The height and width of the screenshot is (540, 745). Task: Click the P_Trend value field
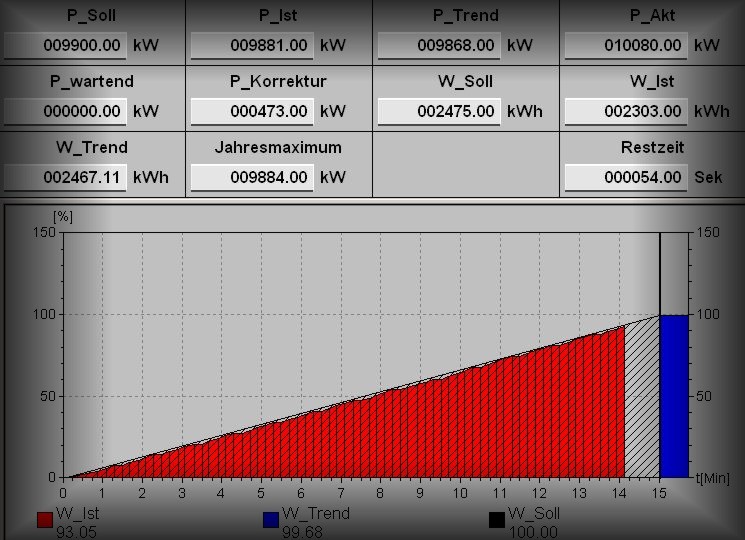click(439, 46)
